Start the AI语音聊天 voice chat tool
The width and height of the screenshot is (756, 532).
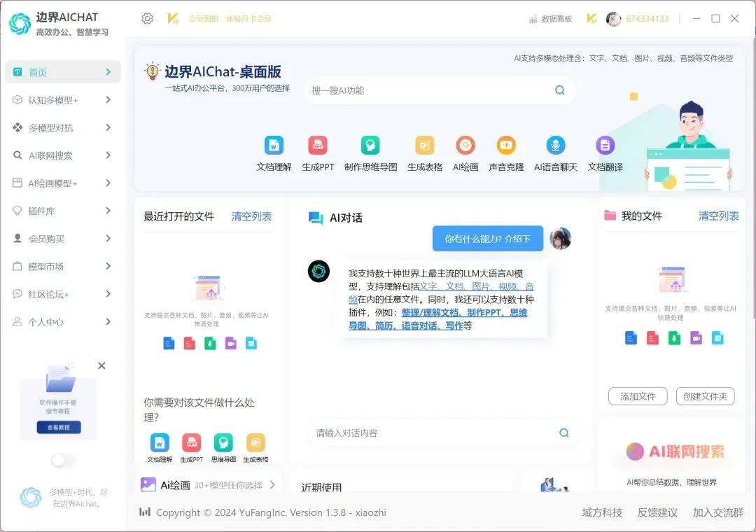point(556,146)
